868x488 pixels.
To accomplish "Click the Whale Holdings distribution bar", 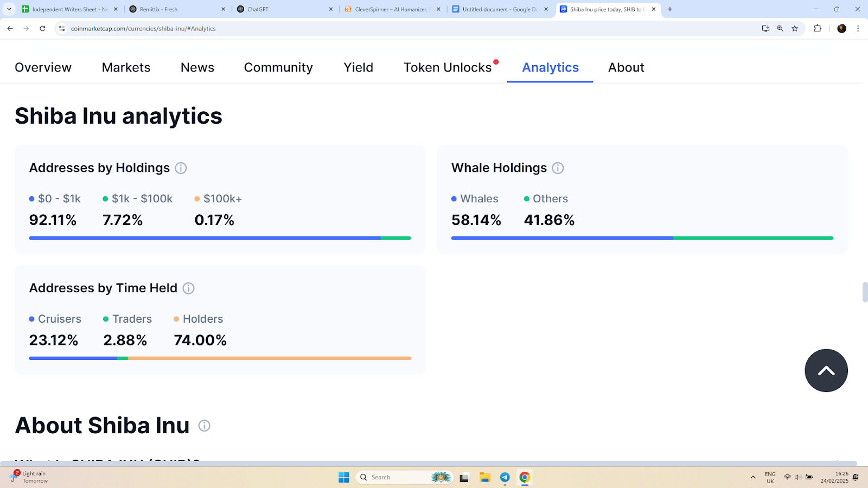I will [642, 238].
